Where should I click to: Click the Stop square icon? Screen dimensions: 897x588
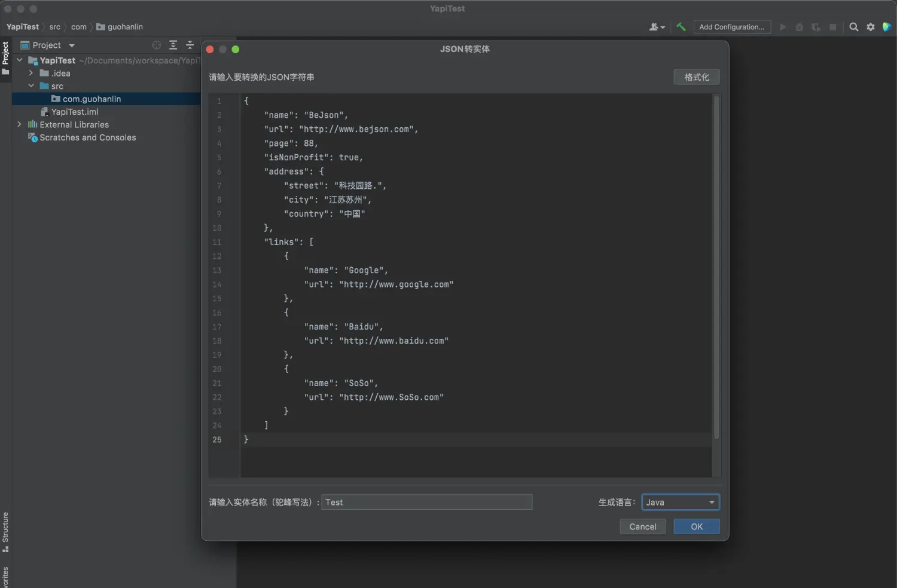[832, 27]
